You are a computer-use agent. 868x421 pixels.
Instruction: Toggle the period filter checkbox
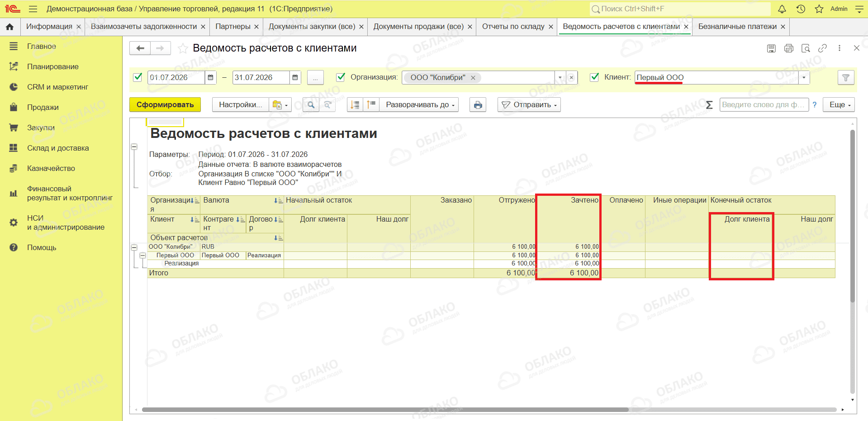point(138,77)
